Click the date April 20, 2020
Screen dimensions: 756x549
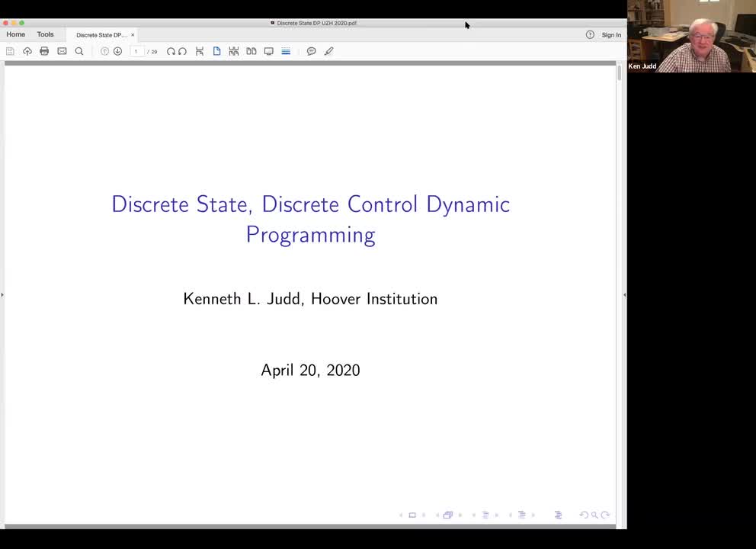(310, 371)
